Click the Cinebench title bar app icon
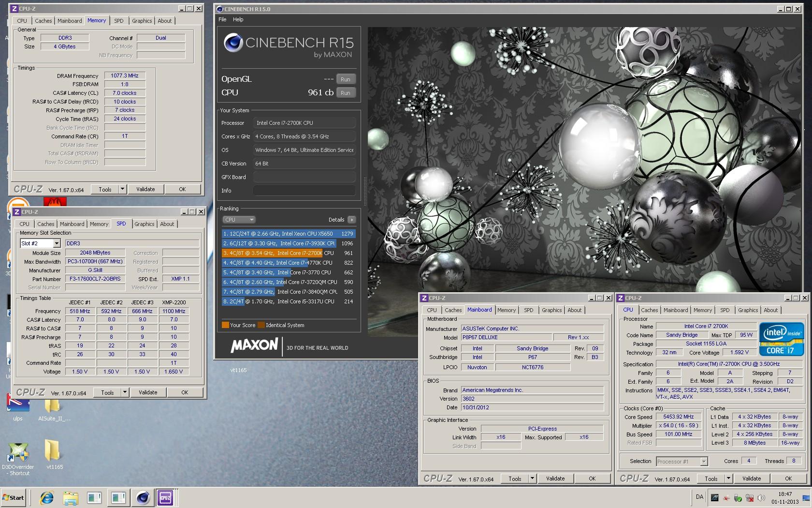Image resolution: width=812 pixels, height=508 pixels. (220, 9)
